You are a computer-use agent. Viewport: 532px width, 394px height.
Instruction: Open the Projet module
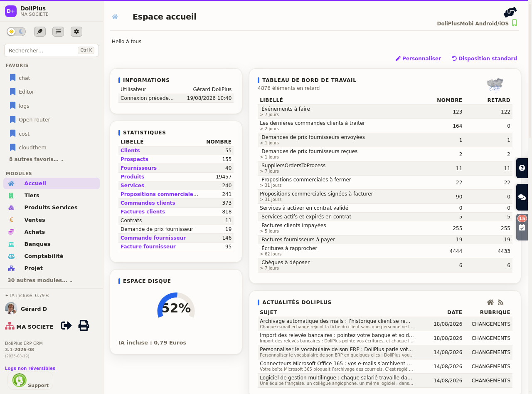[x=52, y=268]
